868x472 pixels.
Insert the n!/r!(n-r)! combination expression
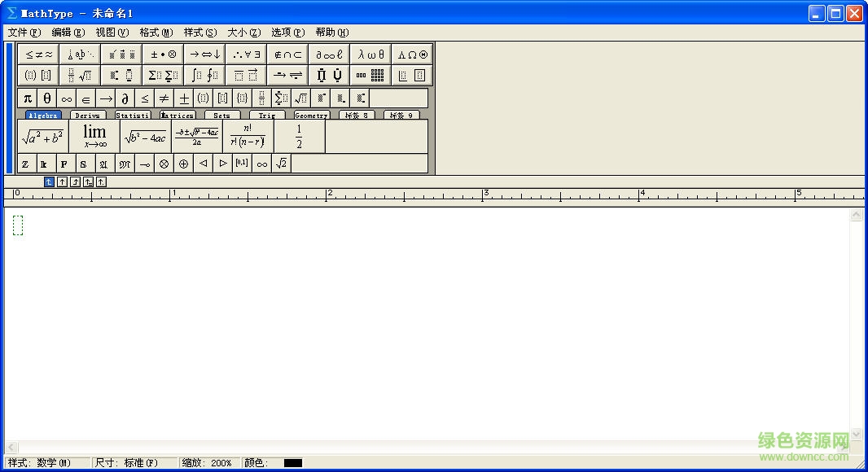(x=248, y=137)
